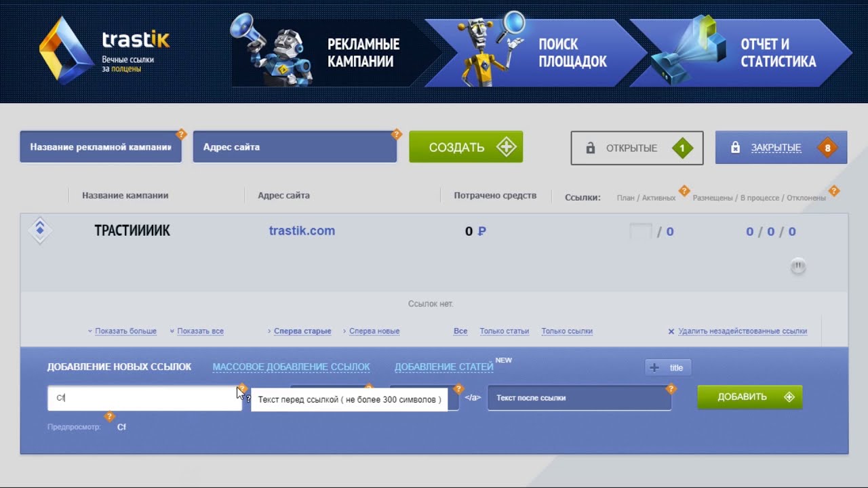Image resolution: width=868 pixels, height=488 pixels.
Task: Click Название кампании column header
Action: (x=125, y=195)
